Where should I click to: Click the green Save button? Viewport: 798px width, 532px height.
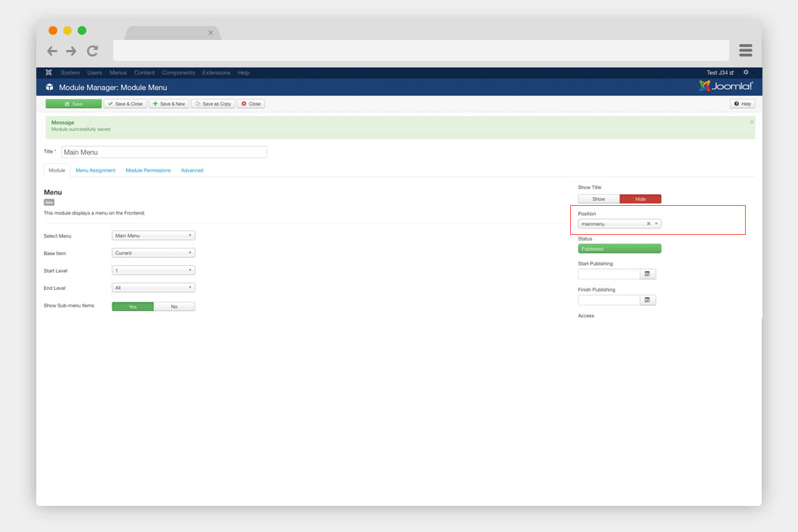[x=73, y=104]
